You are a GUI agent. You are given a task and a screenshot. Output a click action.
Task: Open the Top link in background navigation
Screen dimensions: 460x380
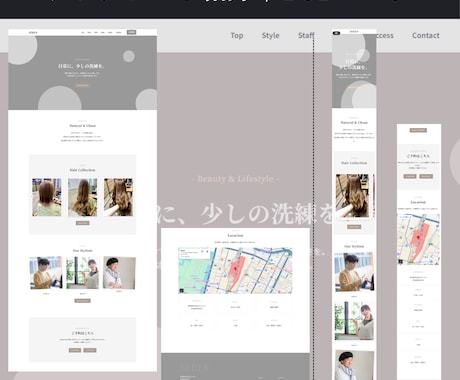click(x=237, y=35)
